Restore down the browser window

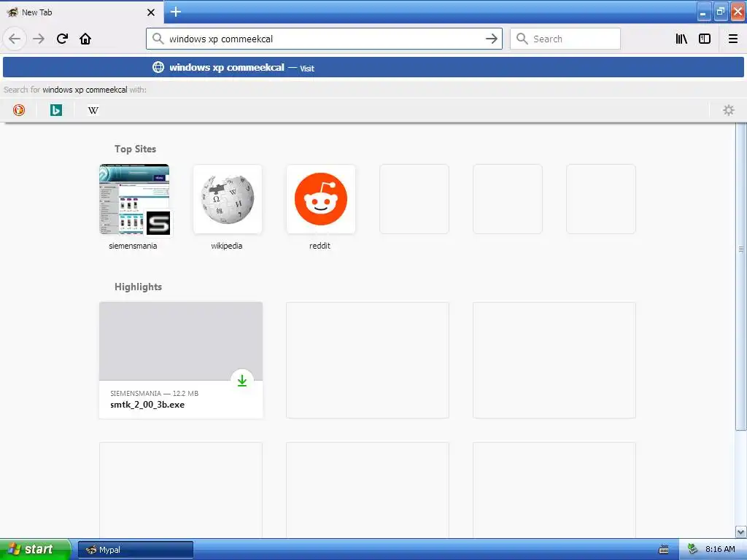(x=721, y=12)
